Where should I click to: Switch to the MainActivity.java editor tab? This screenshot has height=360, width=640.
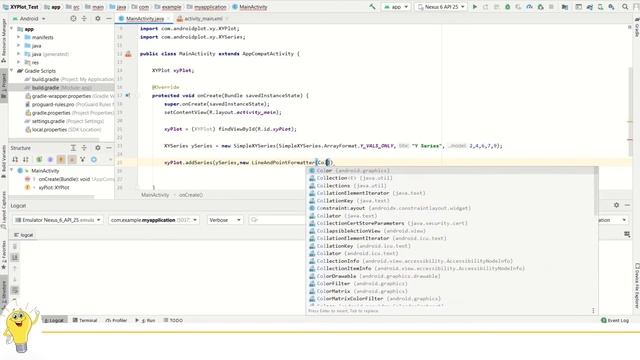144,19
